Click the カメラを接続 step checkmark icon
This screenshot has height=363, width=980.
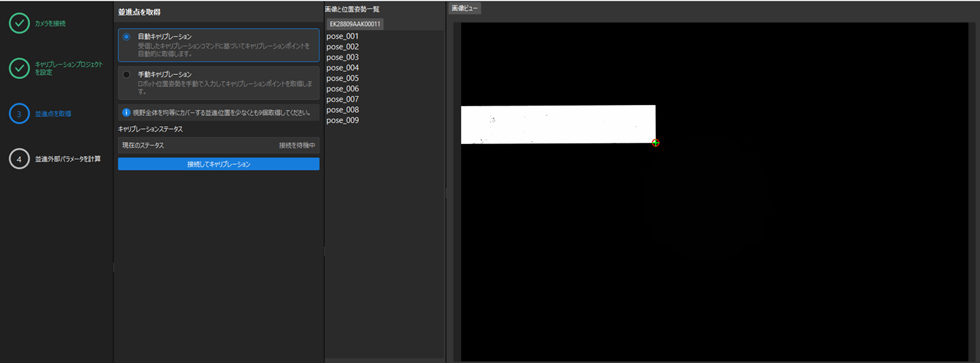pyautogui.click(x=19, y=23)
